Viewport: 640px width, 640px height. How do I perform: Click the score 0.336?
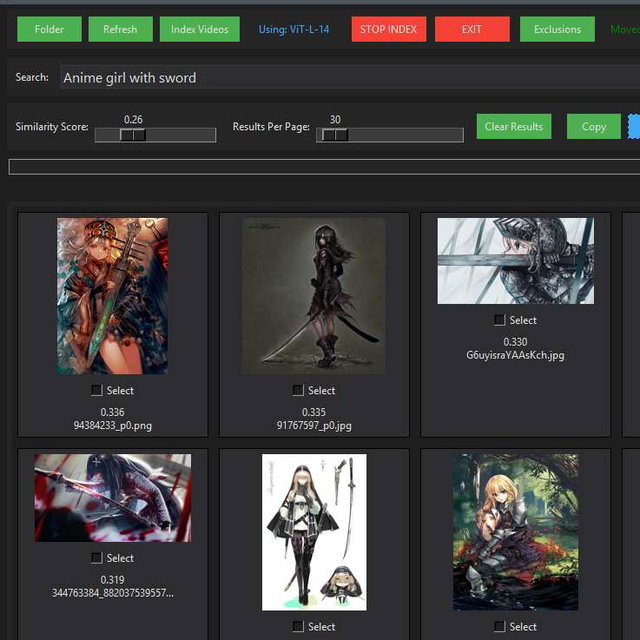coord(113,412)
